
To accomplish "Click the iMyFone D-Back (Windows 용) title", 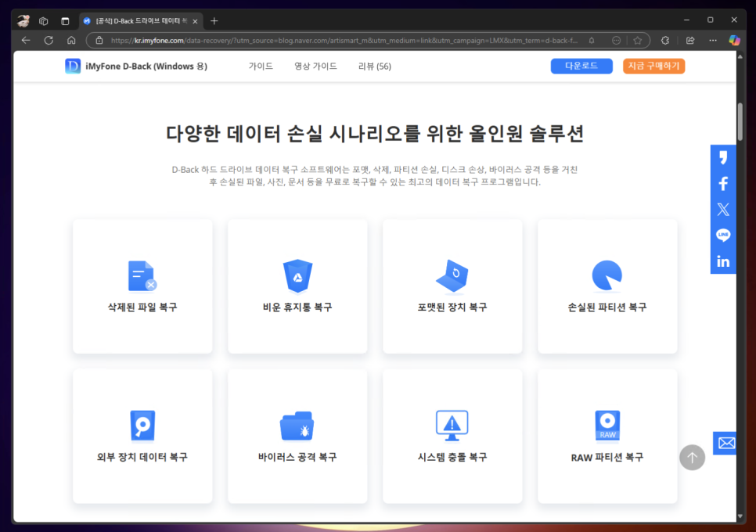I will [x=146, y=66].
